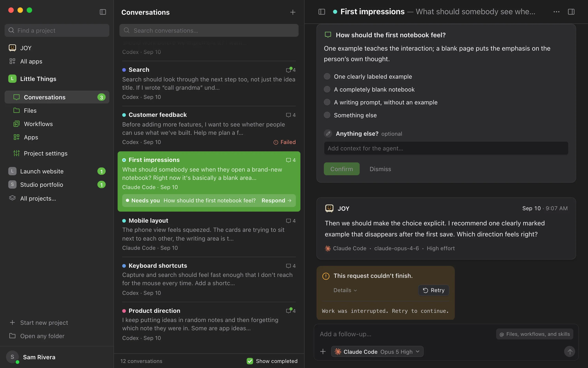Viewport: 588px width, 368px height.
Task: Click the send follow-up arrow button
Action: pyautogui.click(x=570, y=351)
